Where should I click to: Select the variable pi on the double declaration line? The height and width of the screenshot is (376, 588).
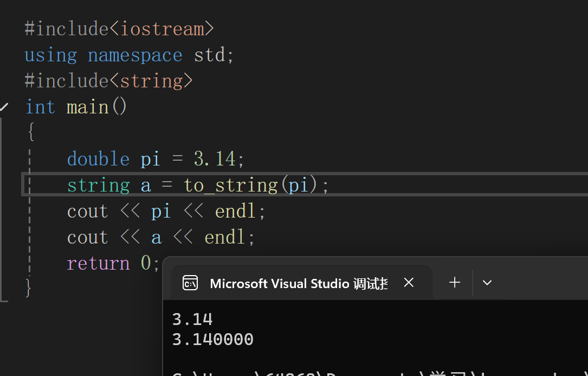point(150,158)
